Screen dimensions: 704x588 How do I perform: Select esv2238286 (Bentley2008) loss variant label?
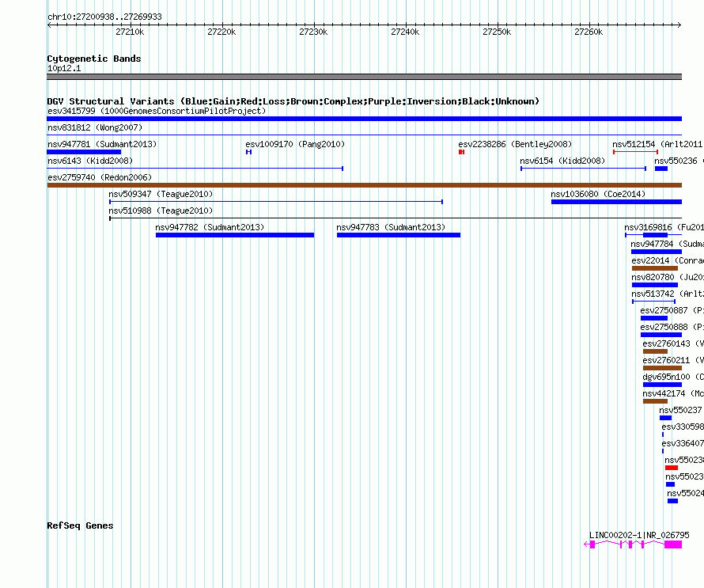(515, 144)
